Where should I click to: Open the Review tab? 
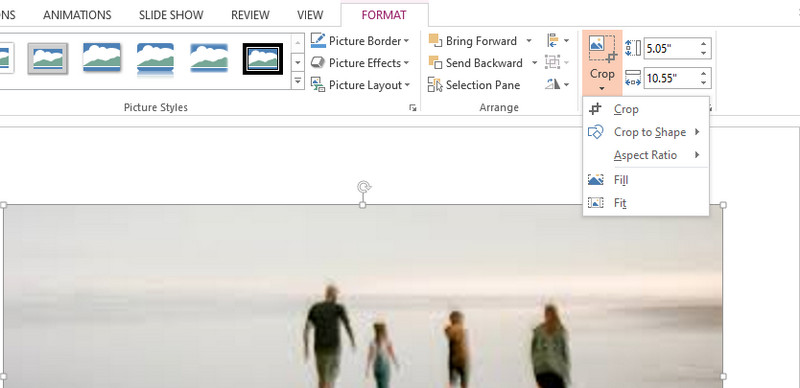click(250, 15)
